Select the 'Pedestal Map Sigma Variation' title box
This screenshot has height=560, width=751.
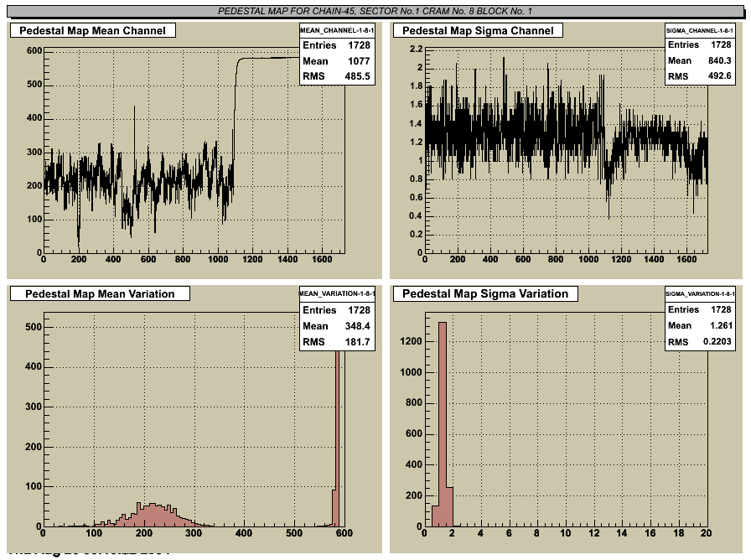[485, 293]
